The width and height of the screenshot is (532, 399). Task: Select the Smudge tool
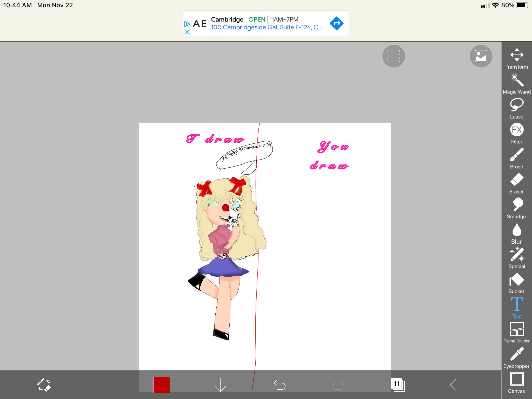click(x=516, y=205)
